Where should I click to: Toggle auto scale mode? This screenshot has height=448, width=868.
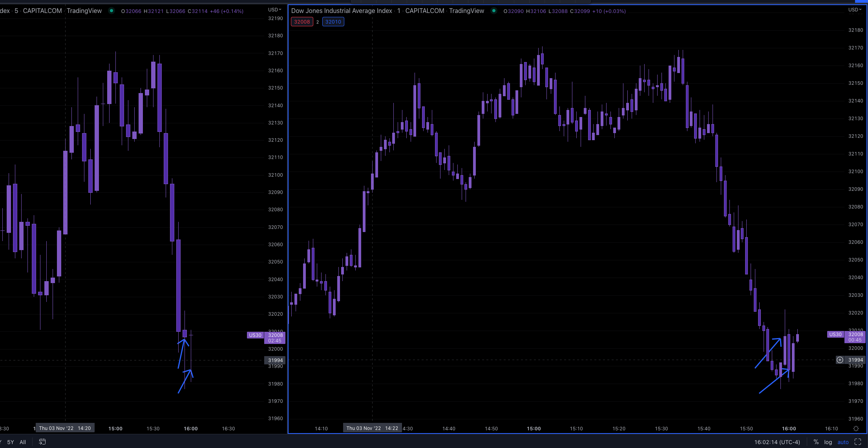coord(843,442)
